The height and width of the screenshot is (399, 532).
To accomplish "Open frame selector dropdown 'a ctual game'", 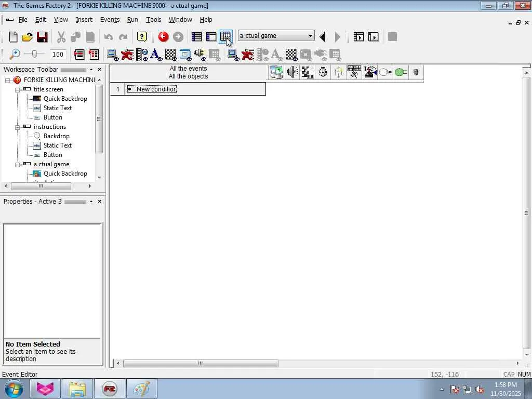I will click(276, 36).
